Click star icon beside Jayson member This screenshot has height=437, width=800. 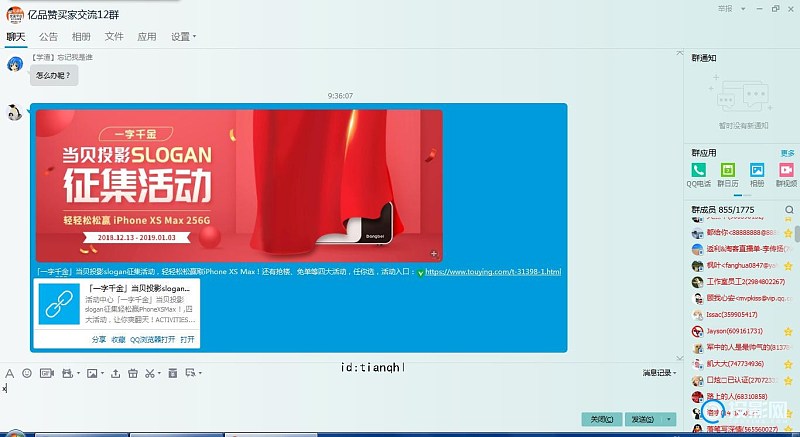[788, 331]
